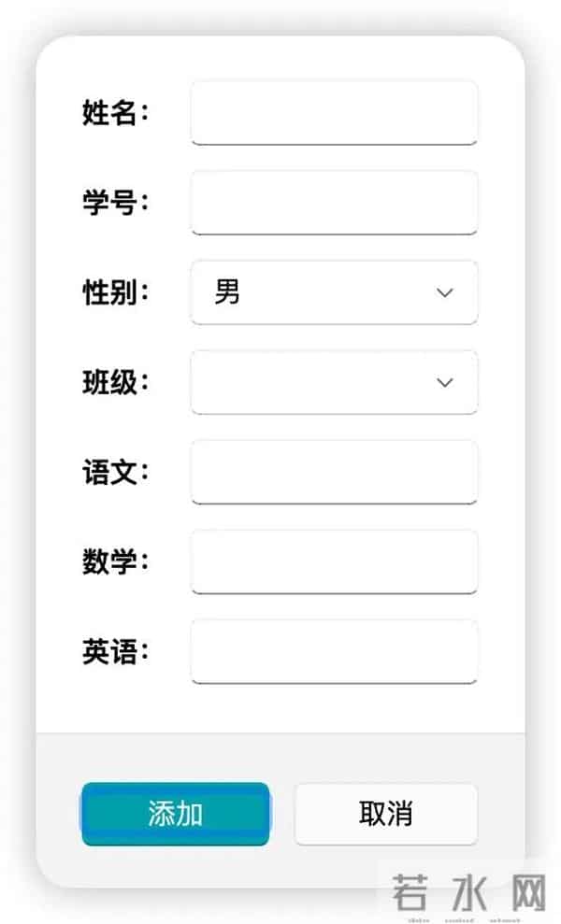Open the 班级 class dropdown
The image size is (561, 924).
coord(332,382)
